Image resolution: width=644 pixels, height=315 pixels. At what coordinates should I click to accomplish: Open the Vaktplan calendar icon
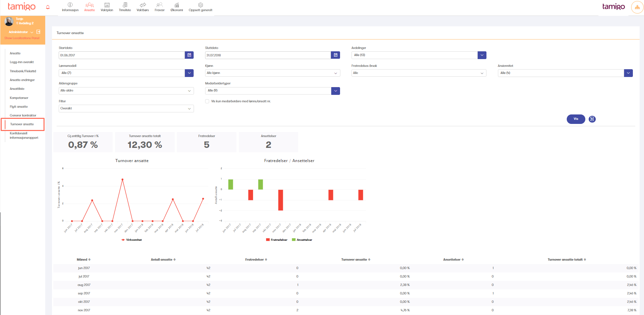point(107,5)
